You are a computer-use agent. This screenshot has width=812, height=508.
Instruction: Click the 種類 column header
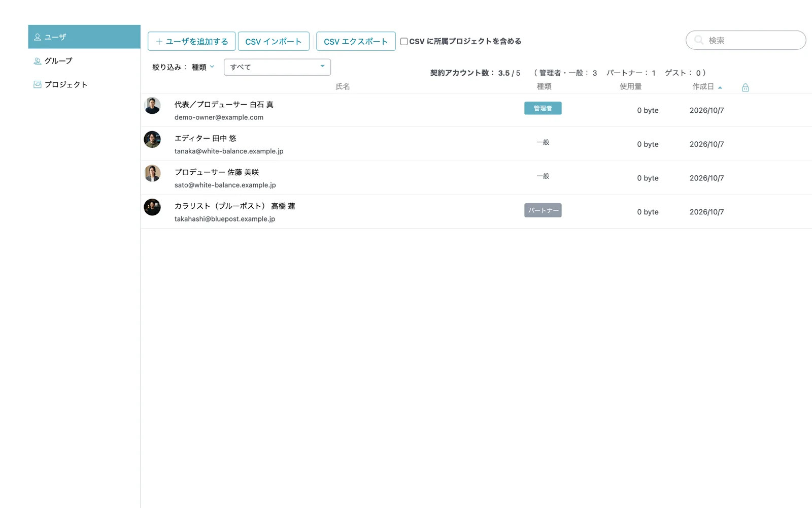tap(544, 87)
